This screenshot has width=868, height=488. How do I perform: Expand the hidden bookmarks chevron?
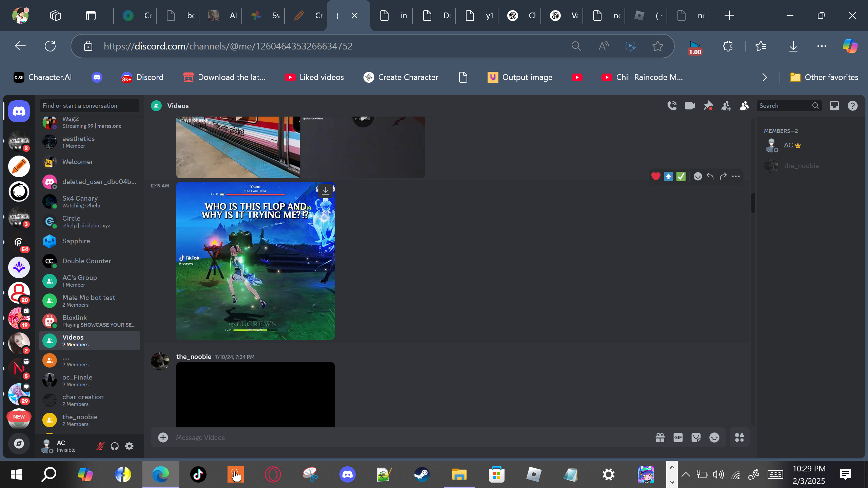tap(764, 77)
